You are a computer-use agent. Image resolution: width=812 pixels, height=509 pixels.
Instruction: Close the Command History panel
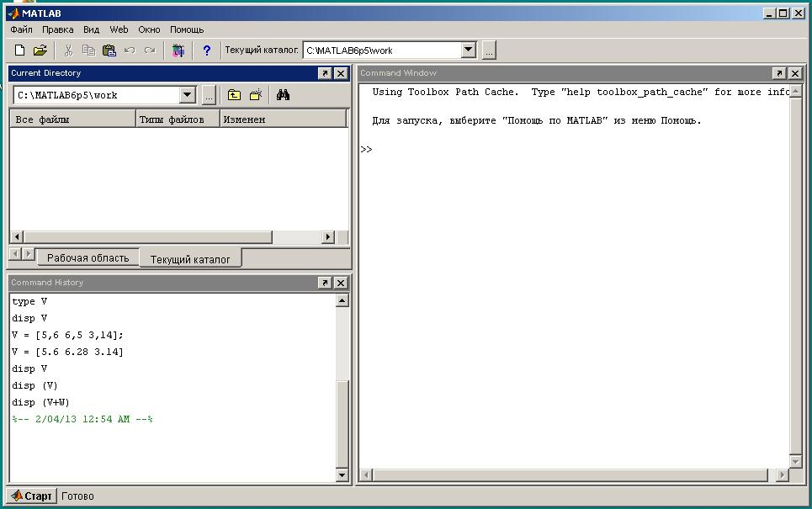341,283
